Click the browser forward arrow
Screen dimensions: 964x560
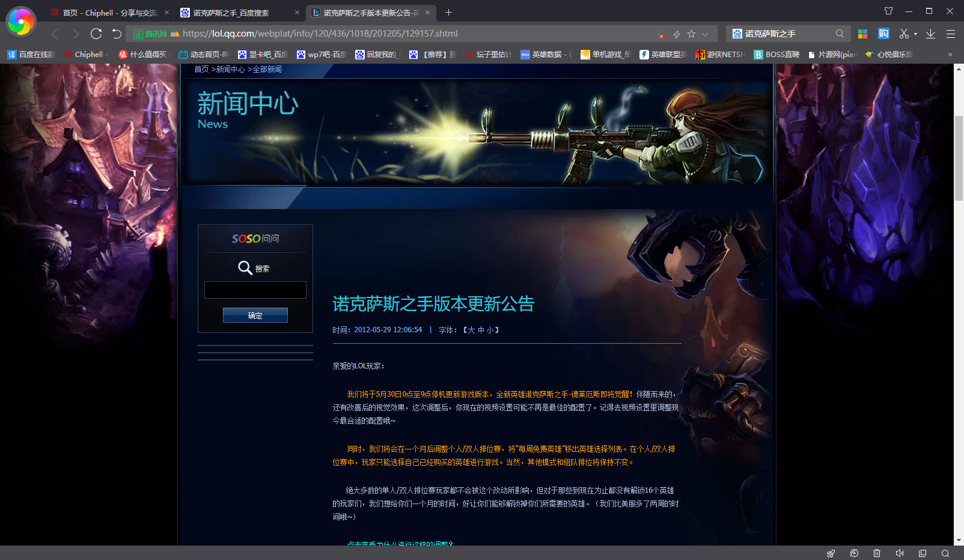[75, 34]
